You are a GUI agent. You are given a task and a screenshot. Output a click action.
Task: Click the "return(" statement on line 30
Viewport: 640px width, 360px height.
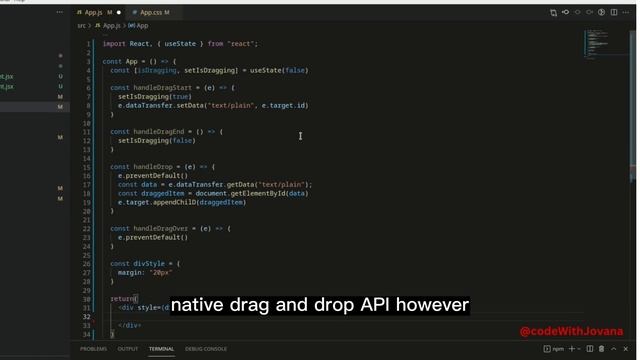[124, 299]
